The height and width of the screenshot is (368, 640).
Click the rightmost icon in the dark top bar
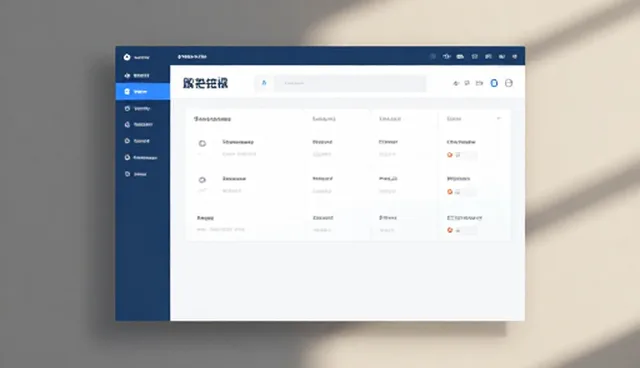515,57
